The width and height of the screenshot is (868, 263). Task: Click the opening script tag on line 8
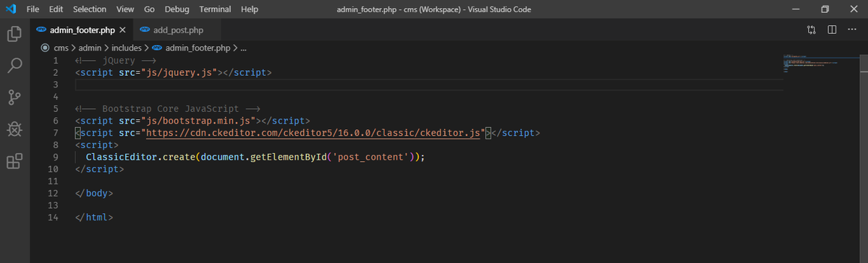point(97,145)
